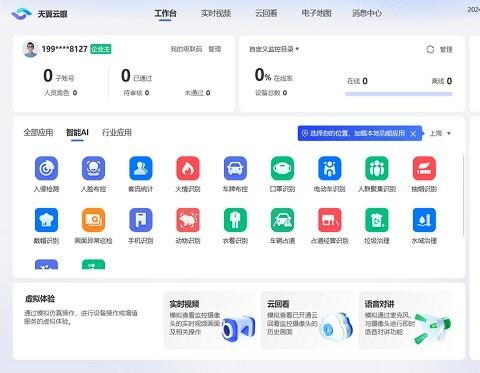Click the 已通过 count
This screenshot has width=480, height=373.
point(137,76)
